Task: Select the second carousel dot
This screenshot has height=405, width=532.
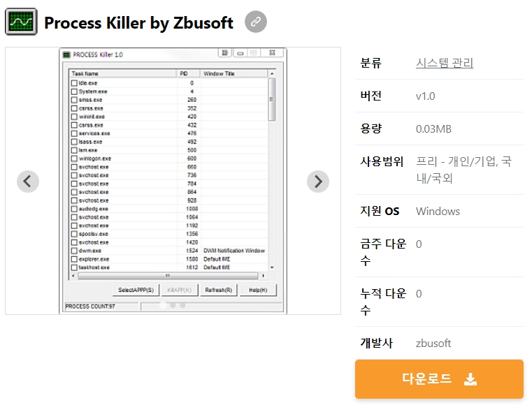Action: point(173,305)
